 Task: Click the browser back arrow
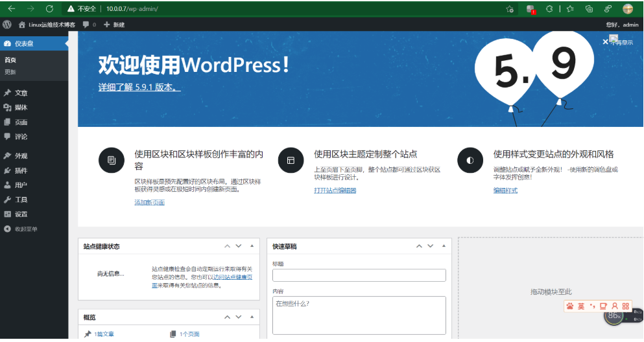12,8
